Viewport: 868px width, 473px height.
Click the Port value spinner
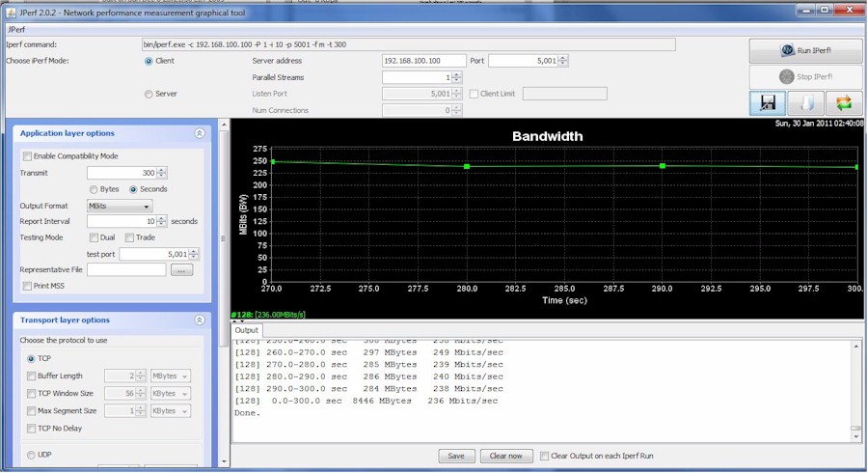tap(563, 61)
